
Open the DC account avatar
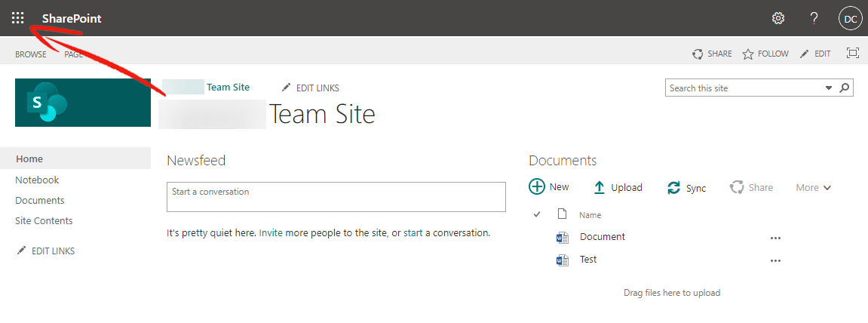851,19
